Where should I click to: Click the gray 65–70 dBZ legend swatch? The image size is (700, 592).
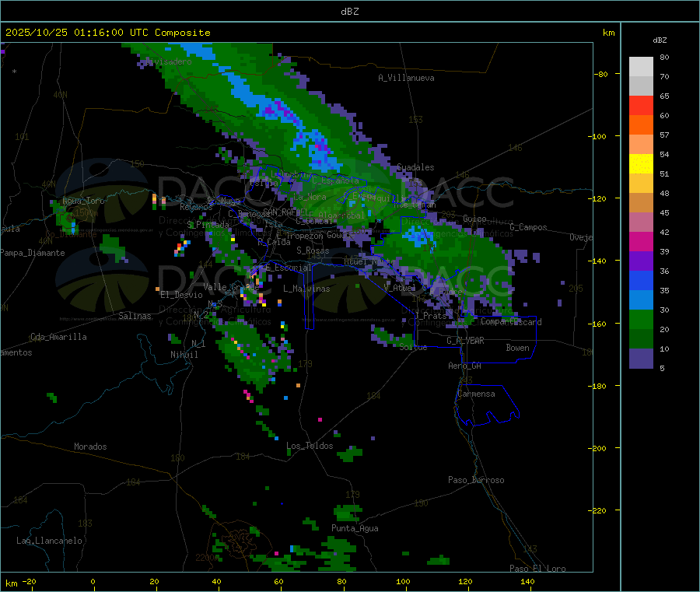point(641,86)
